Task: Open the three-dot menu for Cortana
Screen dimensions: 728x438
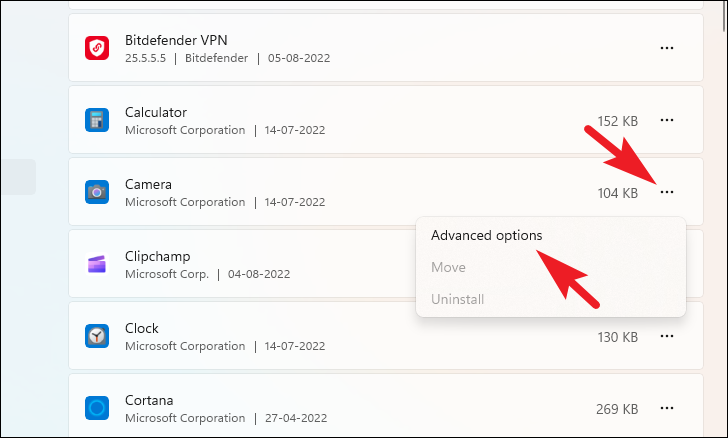Action: 667,408
